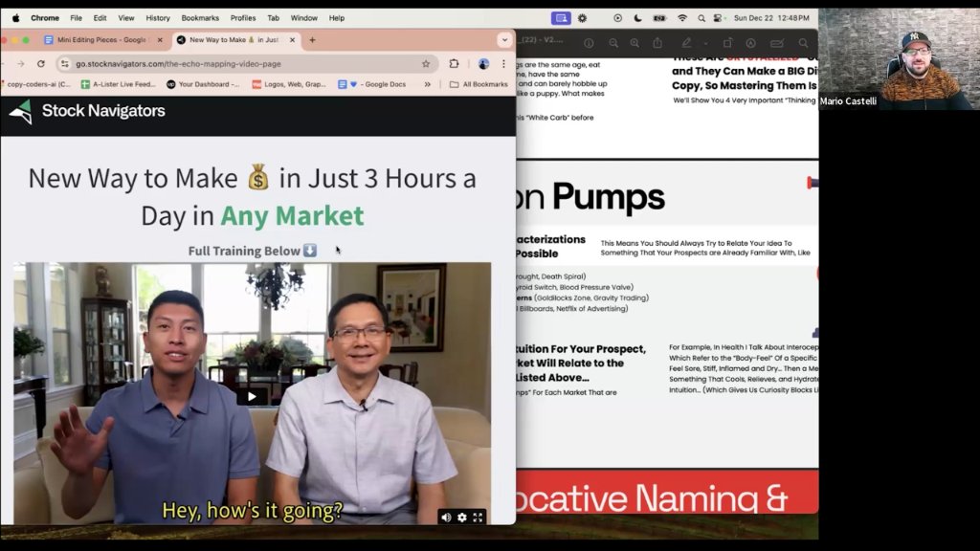Enter video fullscreen mode
The height and width of the screenshot is (551, 980).
click(x=479, y=518)
